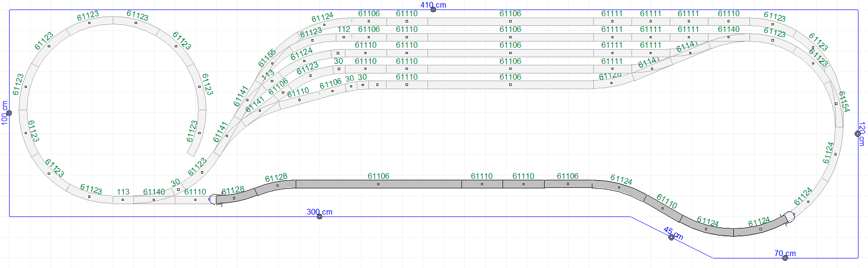Viewport: 868px width, 268px height.
Task: Click the 100 cm dimension handle
Action: click(x=9, y=113)
